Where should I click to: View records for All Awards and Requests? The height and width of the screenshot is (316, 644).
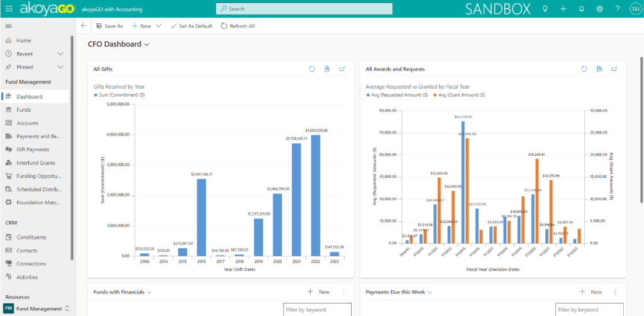coord(599,69)
